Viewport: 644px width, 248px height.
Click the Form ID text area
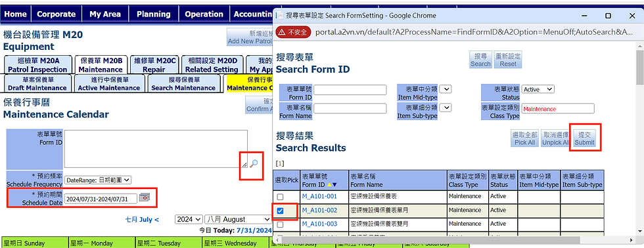156,149
